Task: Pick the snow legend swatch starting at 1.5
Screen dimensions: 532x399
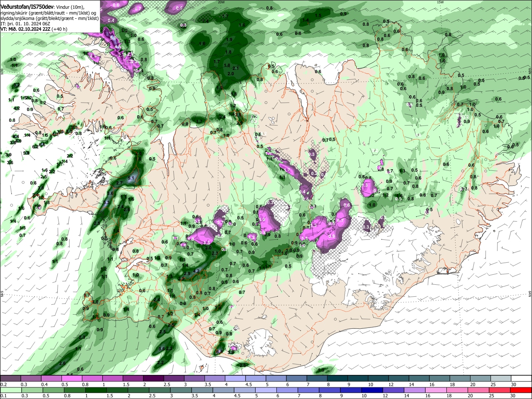Action: (x=133, y=379)
